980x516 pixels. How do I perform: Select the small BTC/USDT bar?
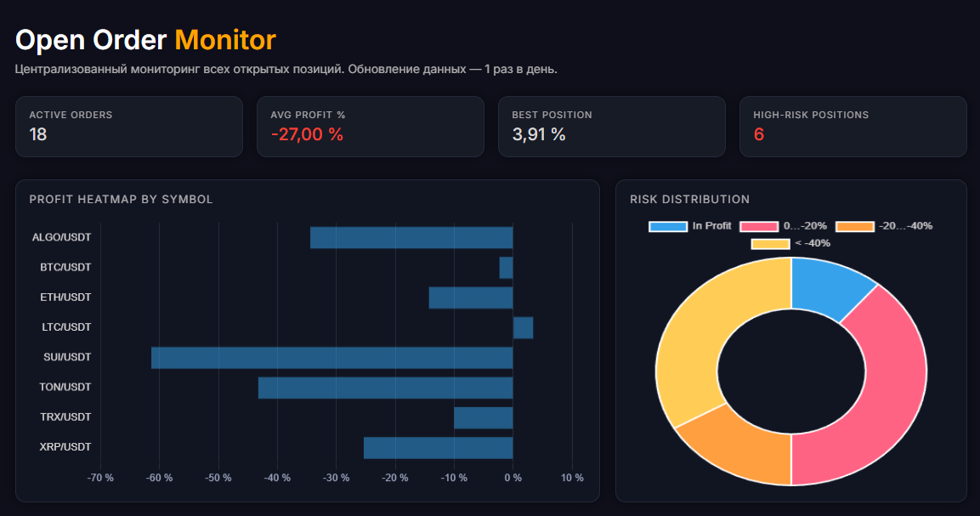point(507,268)
